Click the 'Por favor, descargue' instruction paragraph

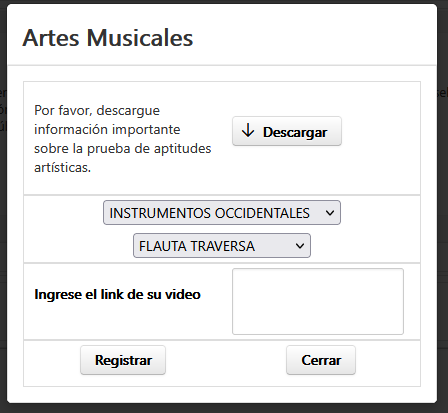click(x=123, y=139)
